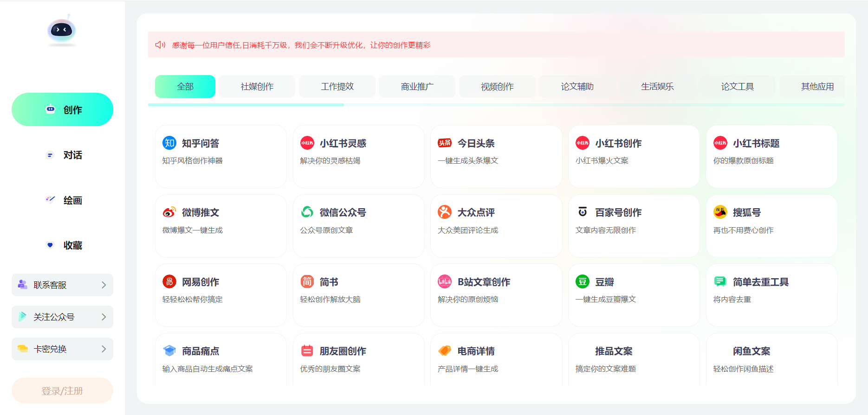This screenshot has width=868, height=415.
Task: Open the 推品文案 card
Action: tap(634, 359)
